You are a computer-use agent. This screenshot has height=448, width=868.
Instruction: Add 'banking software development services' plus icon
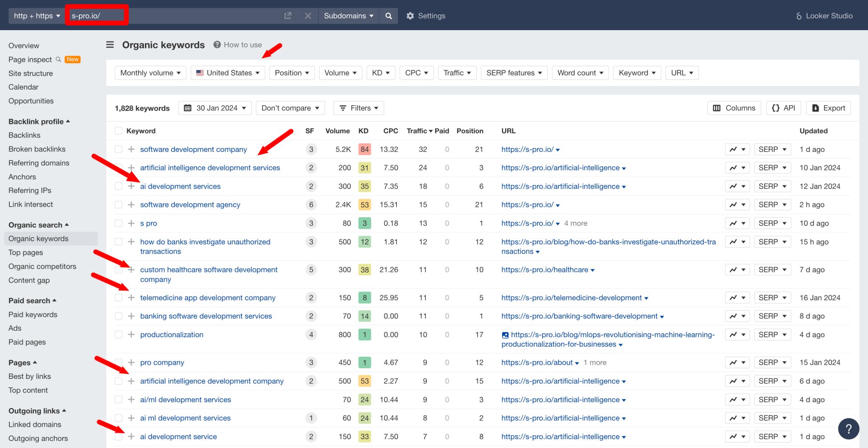point(131,316)
